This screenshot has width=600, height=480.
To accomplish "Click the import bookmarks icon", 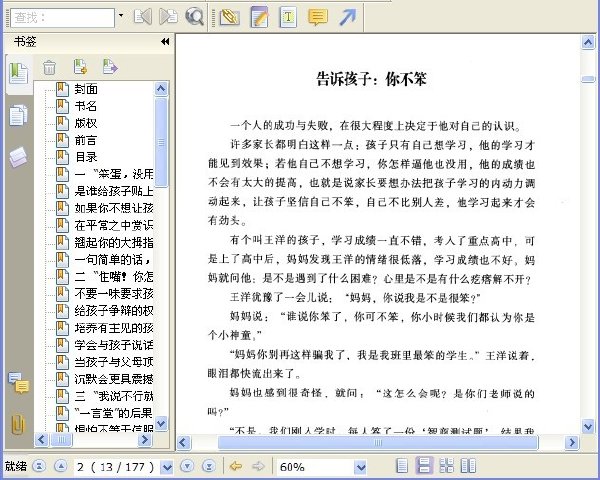I will point(80,67).
